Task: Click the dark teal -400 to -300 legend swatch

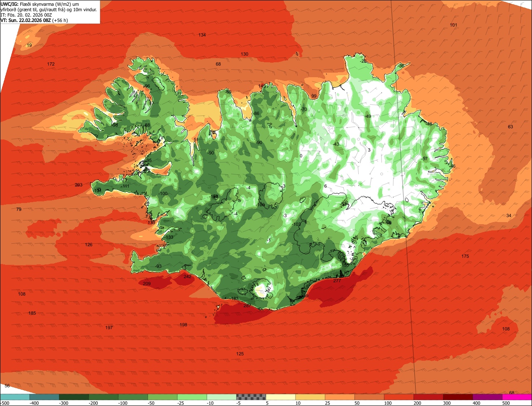Action: tap(44, 397)
